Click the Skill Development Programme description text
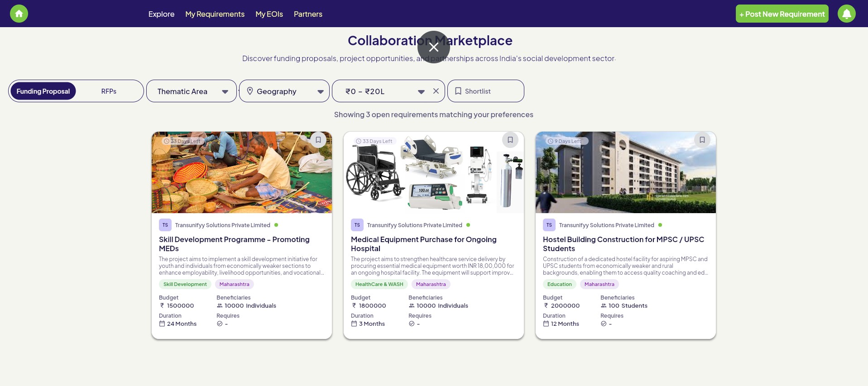868x386 pixels. (241, 266)
